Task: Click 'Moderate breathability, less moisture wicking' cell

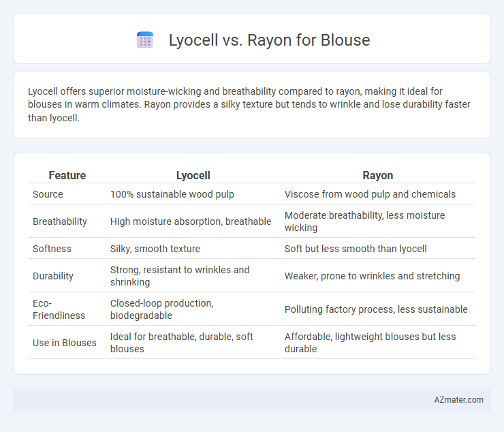Action: [364, 221]
